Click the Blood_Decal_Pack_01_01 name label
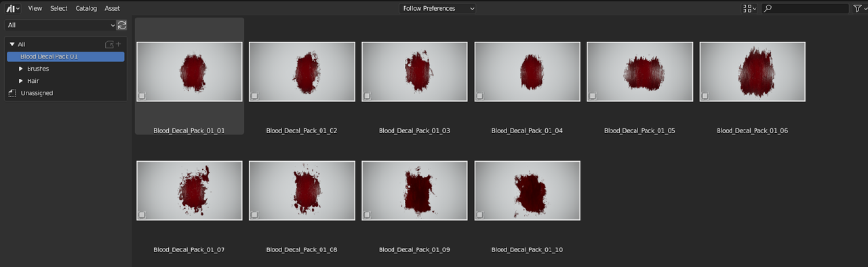Screen dimensions: 868x267 pyautogui.click(x=189, y=130)
